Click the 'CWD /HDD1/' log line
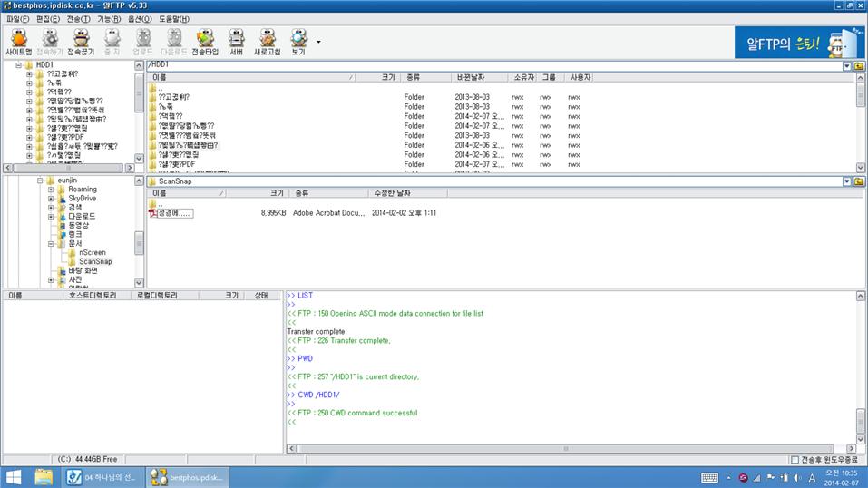Image resolution: width=868 pixels, height=488 pixels. (x=313, y=395)
